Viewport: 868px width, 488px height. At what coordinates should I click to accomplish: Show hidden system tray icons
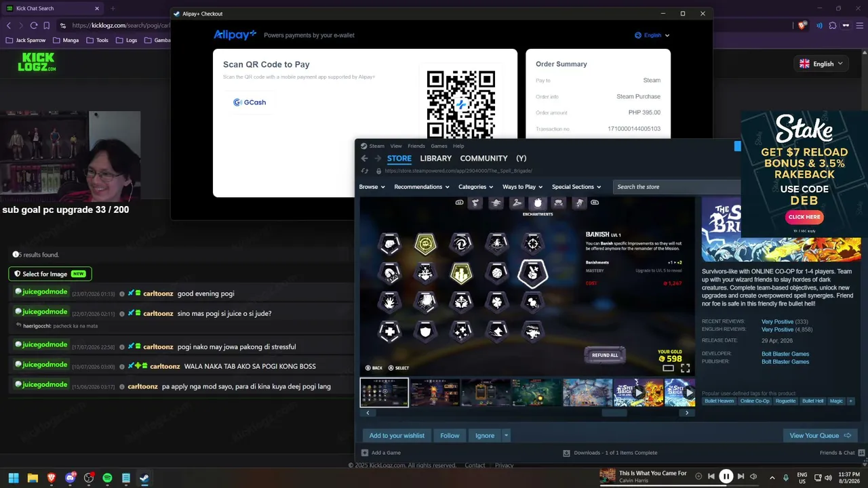(772, 478)
